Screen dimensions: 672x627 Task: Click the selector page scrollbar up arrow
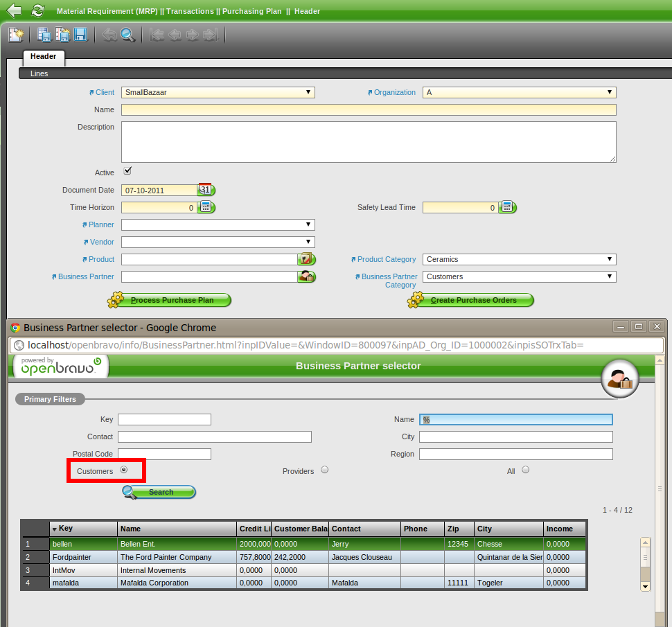660,360
